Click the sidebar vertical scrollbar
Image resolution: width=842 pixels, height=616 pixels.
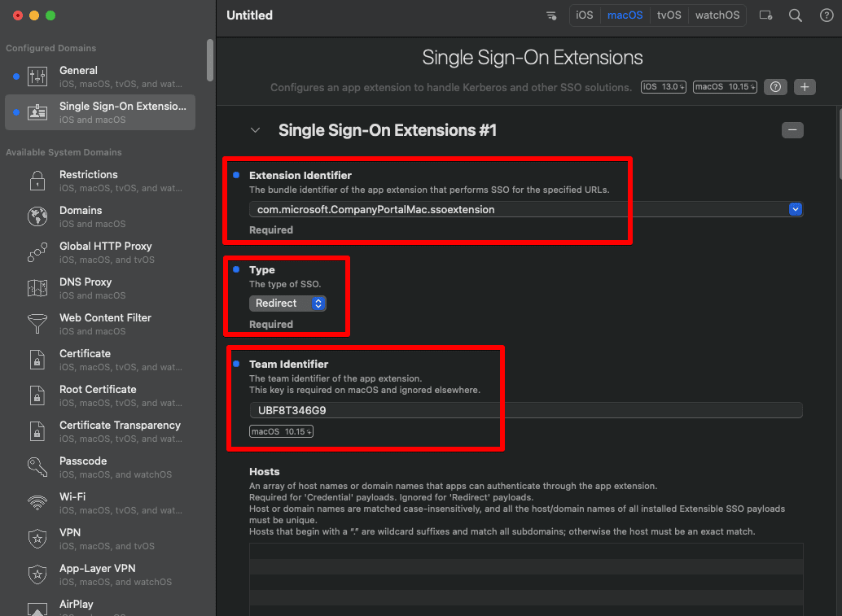[x=210, y=60]
